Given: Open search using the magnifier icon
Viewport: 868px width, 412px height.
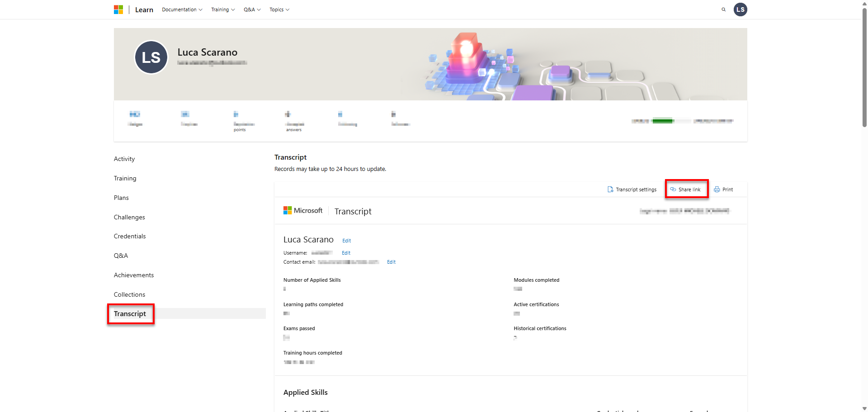Looking at the screenshot, I should (723, 9).
